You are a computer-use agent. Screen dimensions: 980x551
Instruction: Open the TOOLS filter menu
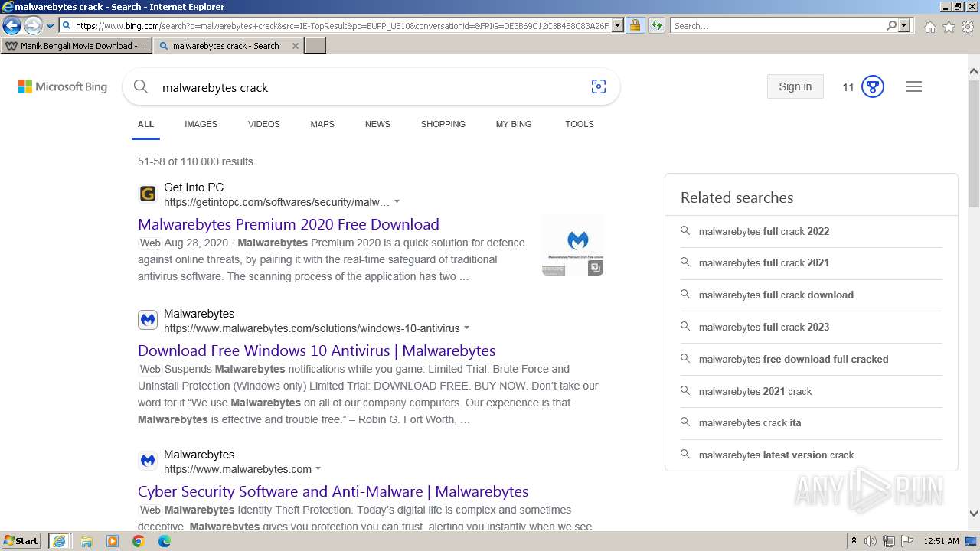click(x=580, y=124)
